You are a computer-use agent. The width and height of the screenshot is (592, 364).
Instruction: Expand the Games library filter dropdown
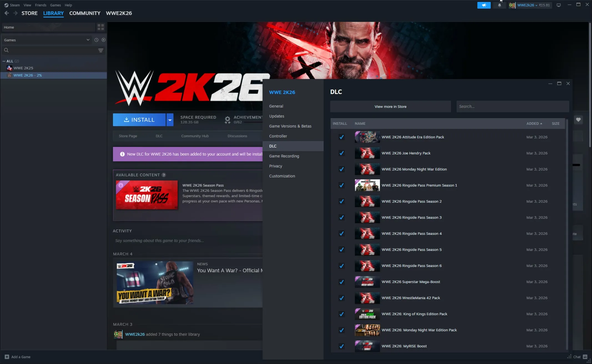pyautogui.click(x=88, y=40)
